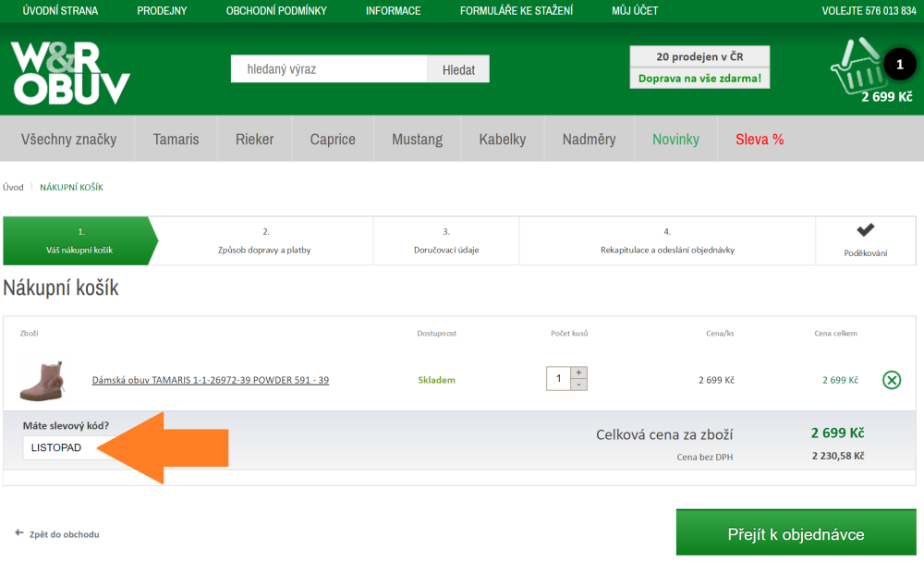Open the Novinky category
924x562 pixels.
click(x=675, y=140)
